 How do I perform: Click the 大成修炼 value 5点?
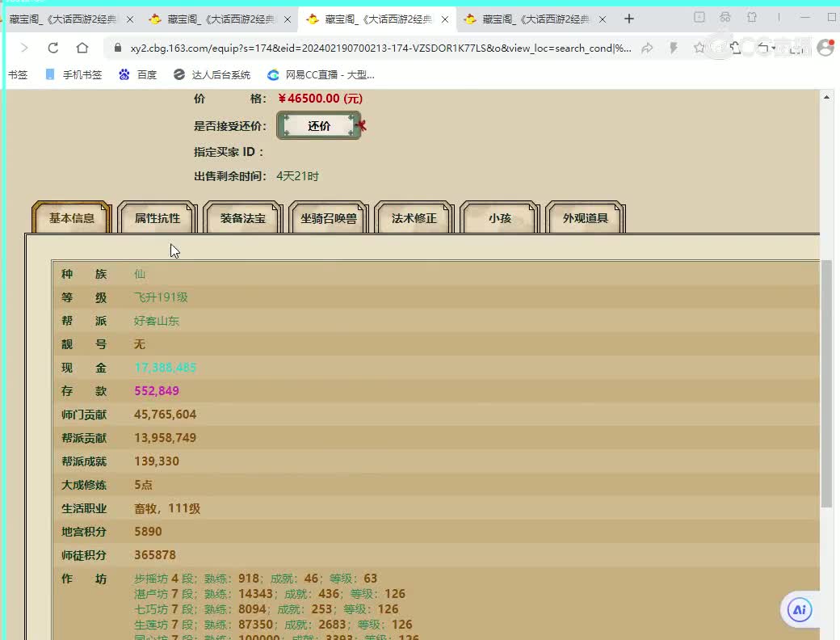(x=143, y=485)
